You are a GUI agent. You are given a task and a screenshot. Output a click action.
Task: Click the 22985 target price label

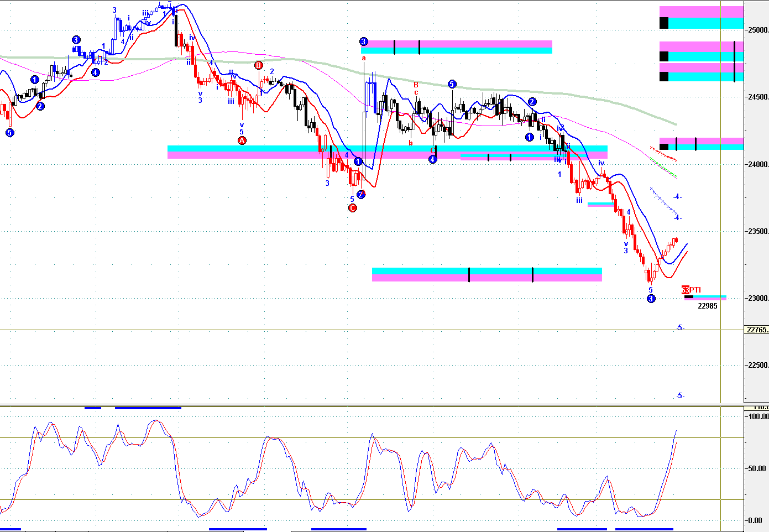tap(707, 306)
